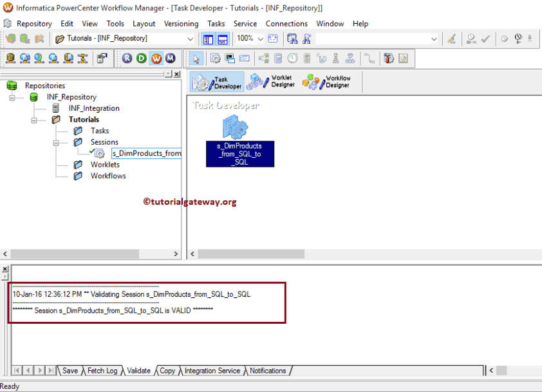
Task: Switch to the Fetch Log output tab
Action: [102, 371]
